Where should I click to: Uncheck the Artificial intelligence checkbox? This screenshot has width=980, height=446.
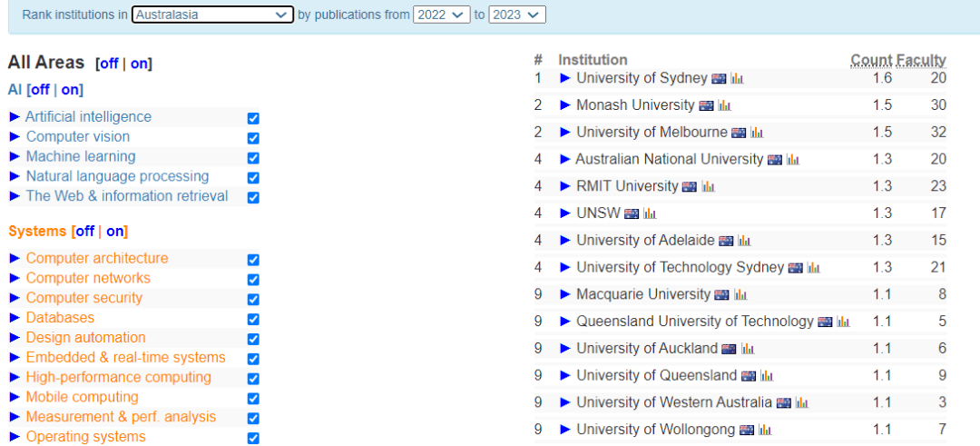253,118
